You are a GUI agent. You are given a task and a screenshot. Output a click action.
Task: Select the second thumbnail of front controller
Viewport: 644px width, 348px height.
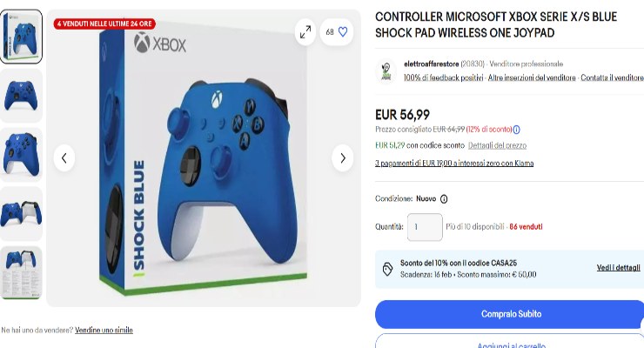(x=22, y=96)
